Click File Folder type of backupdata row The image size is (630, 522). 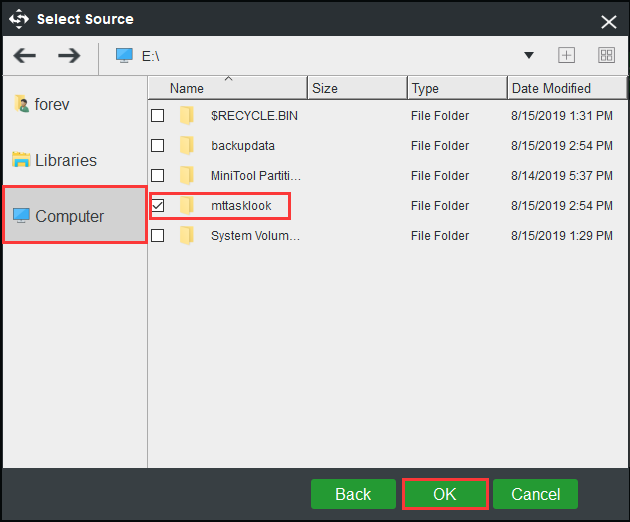[440, 145]
